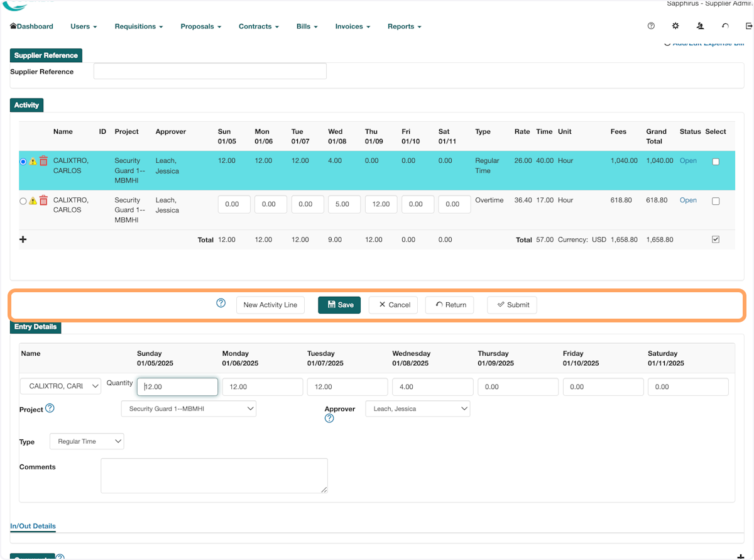Click the Grand Total column header
This screenshot has height=560, width=754.
656,136
